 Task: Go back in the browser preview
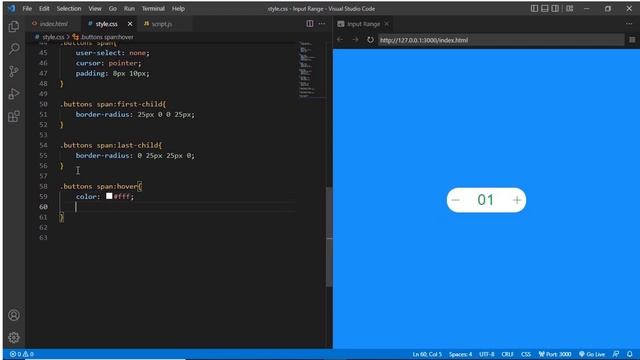coord(340,40)
